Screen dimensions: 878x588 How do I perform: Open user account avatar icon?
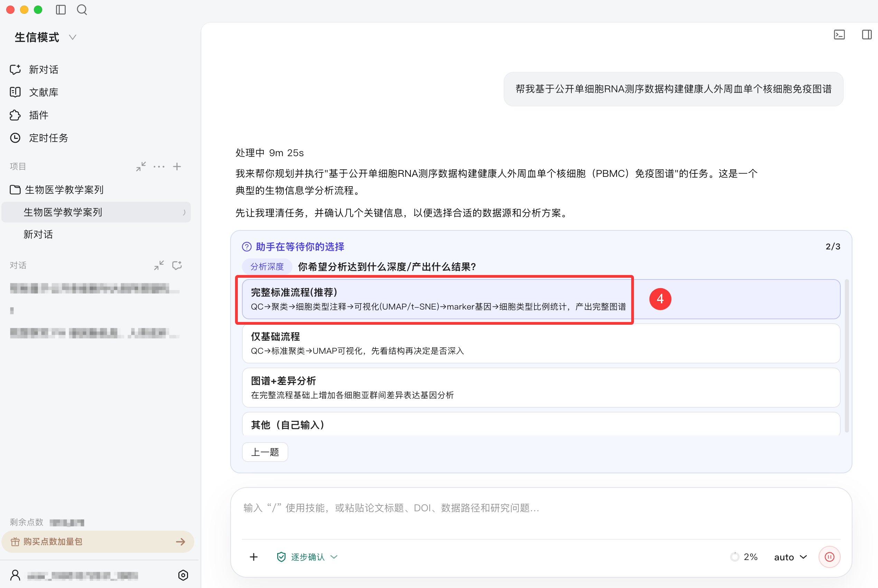16,575
